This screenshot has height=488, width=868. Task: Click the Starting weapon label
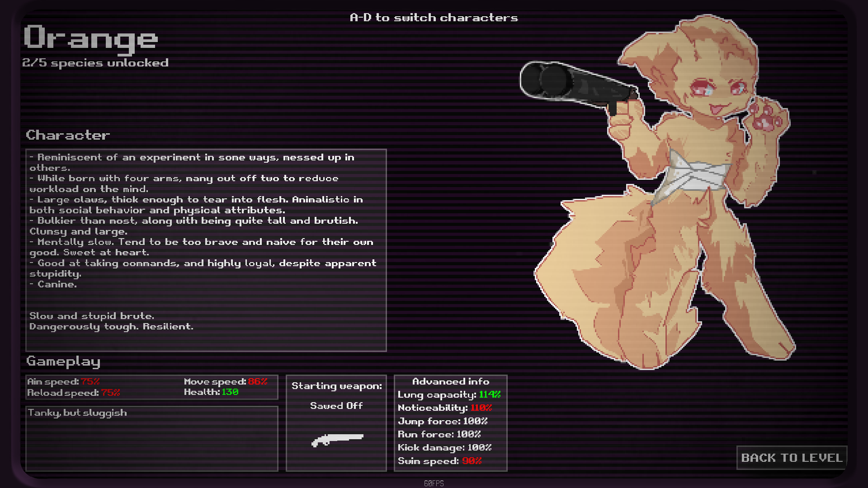tap(336, 386)
